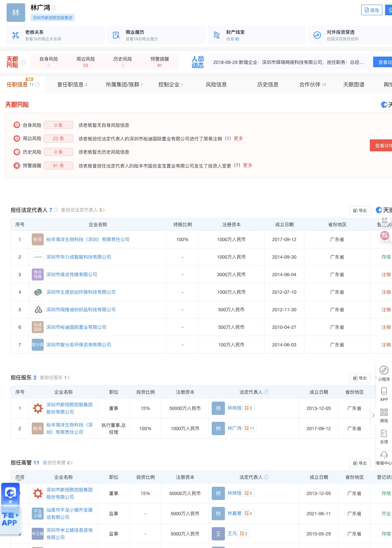The width and height of the screenshot is (392, 548).
Task: Open 深圳市智分类环保咨询有限公司 link
Action: click(x=79, y=345)
